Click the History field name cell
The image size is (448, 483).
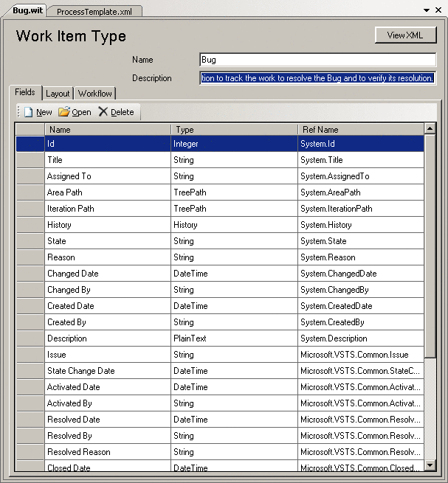(x=108, y=225)
